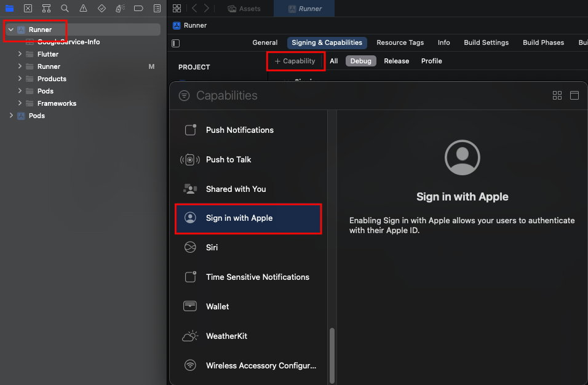Expand the Flutter folder

(x=20, y=54)
